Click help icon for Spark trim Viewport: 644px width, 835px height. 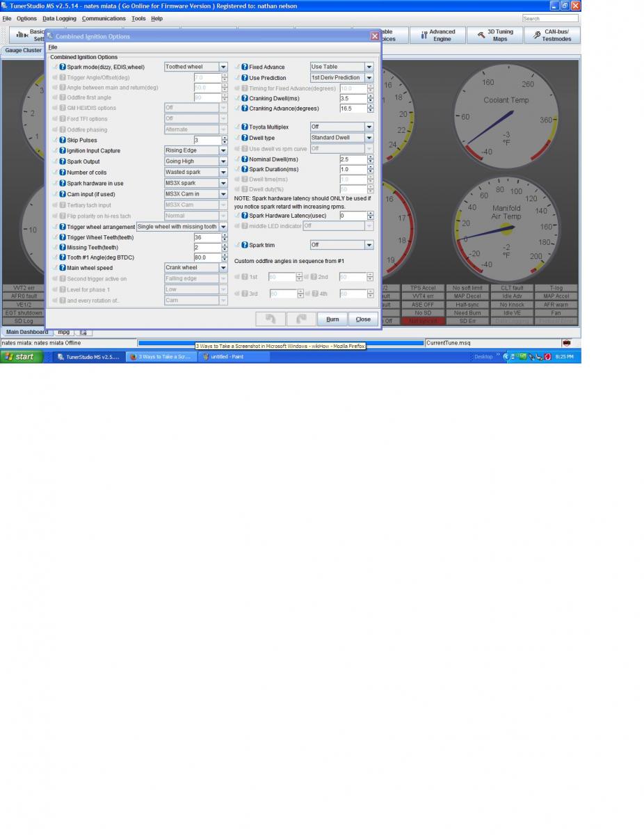(245, 245)
